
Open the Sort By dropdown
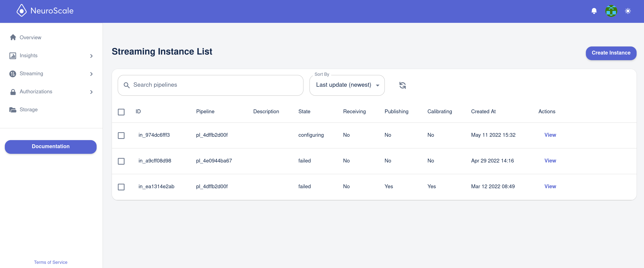[347, 85]
